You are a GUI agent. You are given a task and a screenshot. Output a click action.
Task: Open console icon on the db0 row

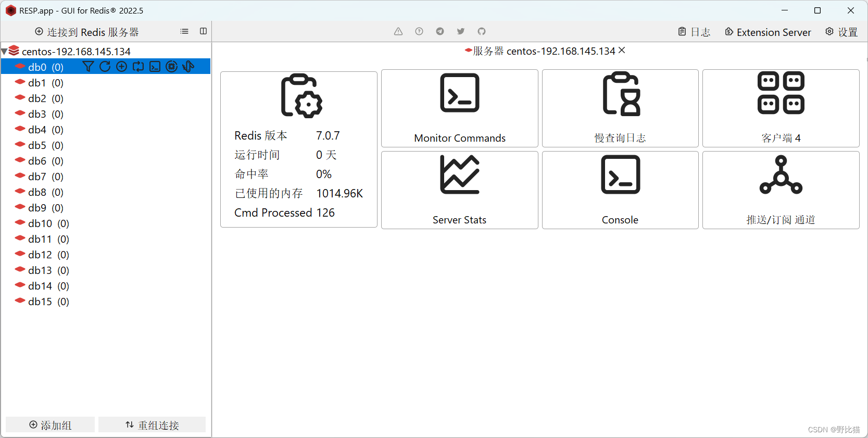pos(155,67)
